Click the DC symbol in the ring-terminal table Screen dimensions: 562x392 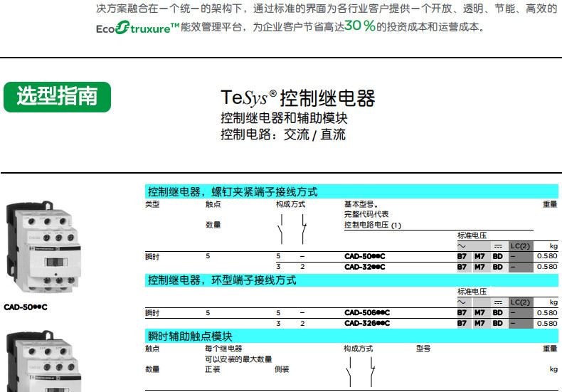498,302
